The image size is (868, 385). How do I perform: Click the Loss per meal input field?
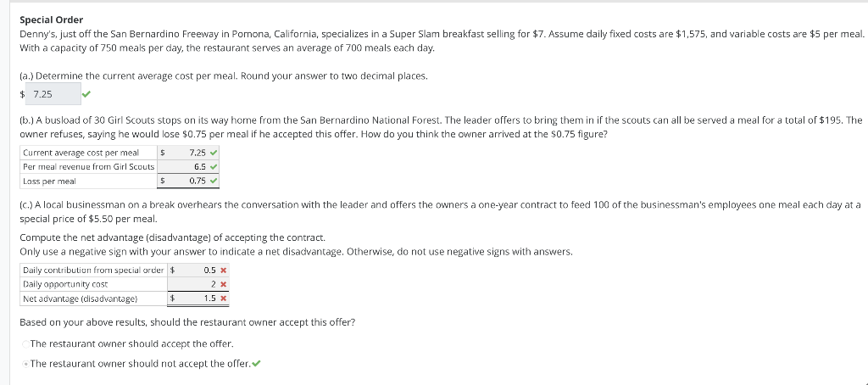(188, 181)
